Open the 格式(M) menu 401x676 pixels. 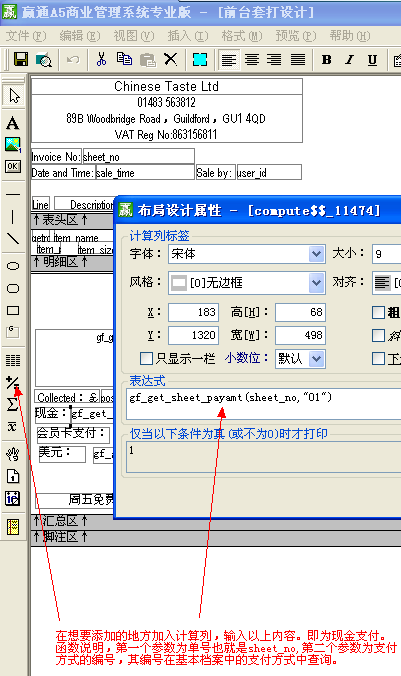coord(242,36)
